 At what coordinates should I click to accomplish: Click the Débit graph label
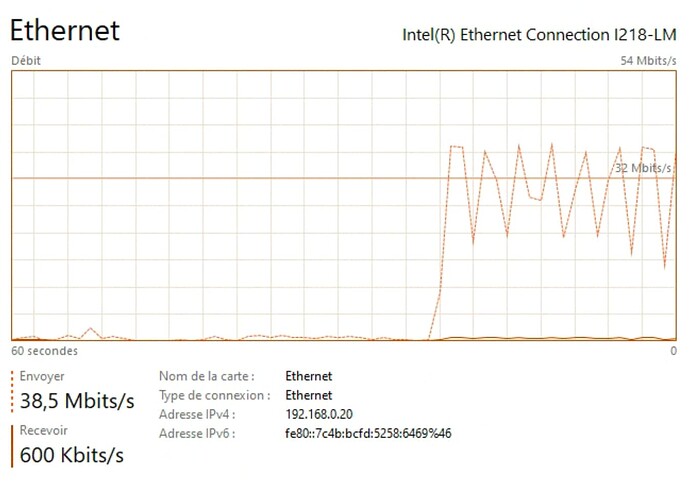click(x=26, y=61)
